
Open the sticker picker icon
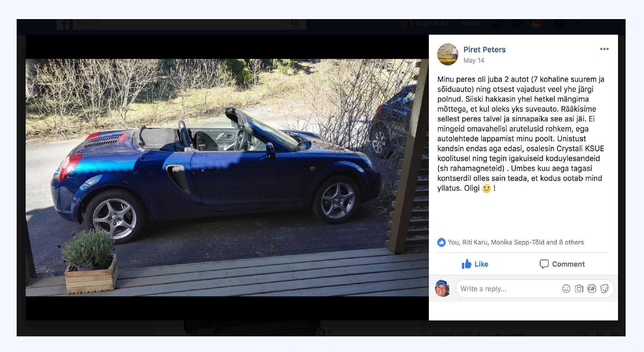point(605,289)
